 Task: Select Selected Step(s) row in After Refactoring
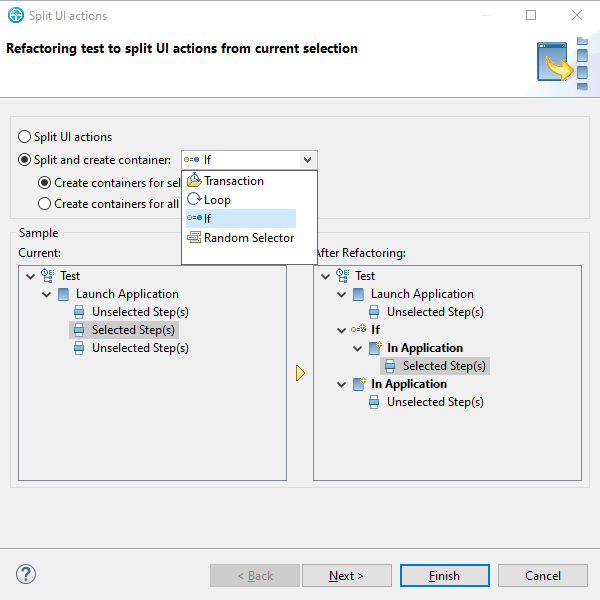click(x=435, y=366)
